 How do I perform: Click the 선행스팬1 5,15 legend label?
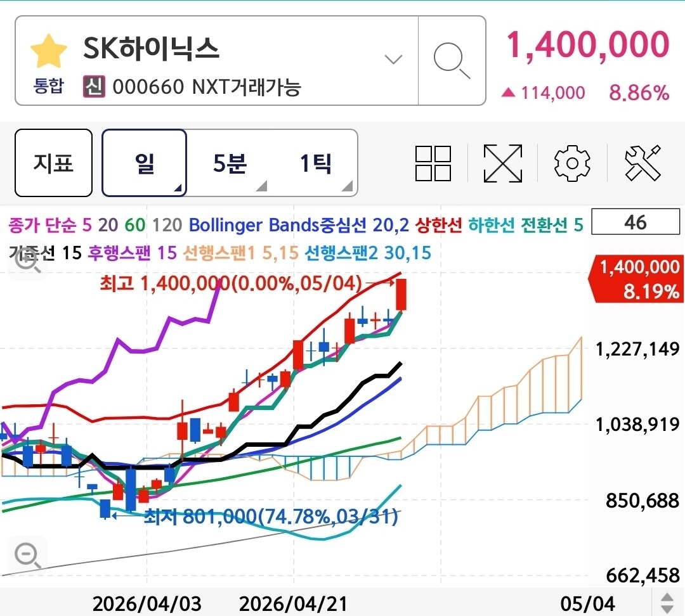tap(240, 253)
